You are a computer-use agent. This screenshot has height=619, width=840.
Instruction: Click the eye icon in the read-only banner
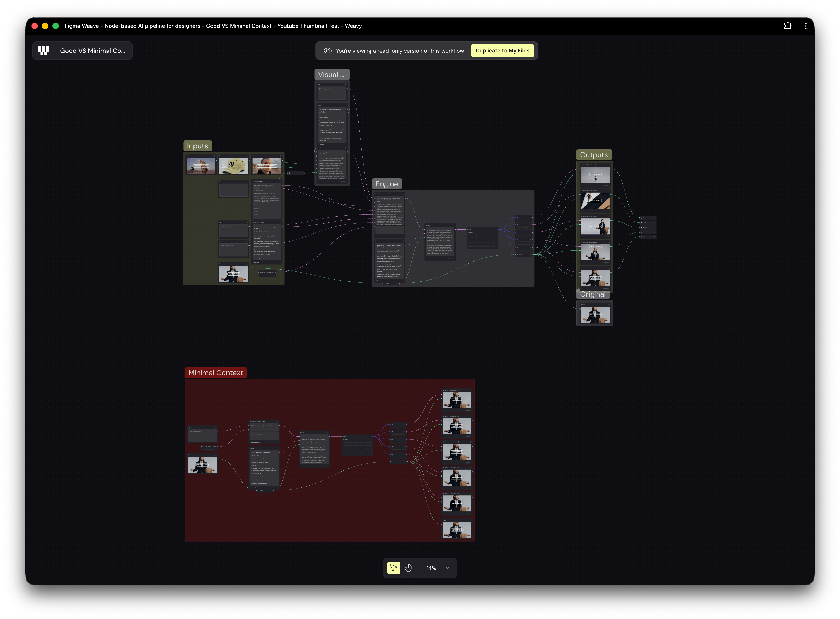[328, 50]
